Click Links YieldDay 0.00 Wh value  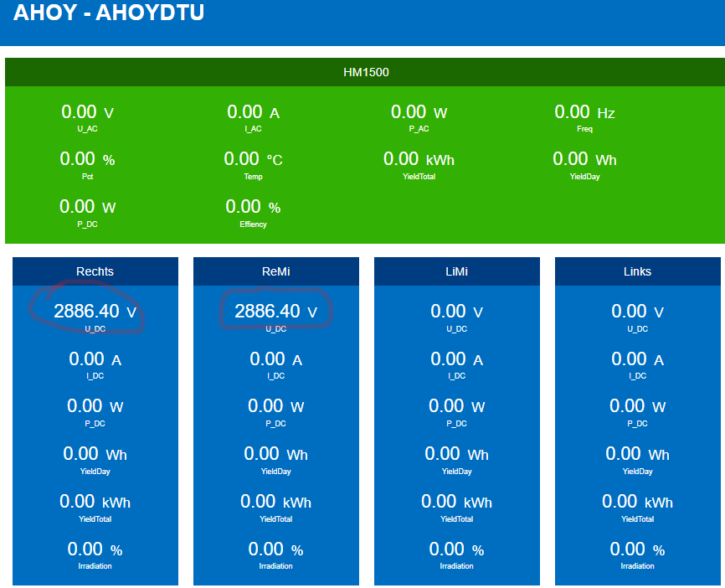click(638, 454)
